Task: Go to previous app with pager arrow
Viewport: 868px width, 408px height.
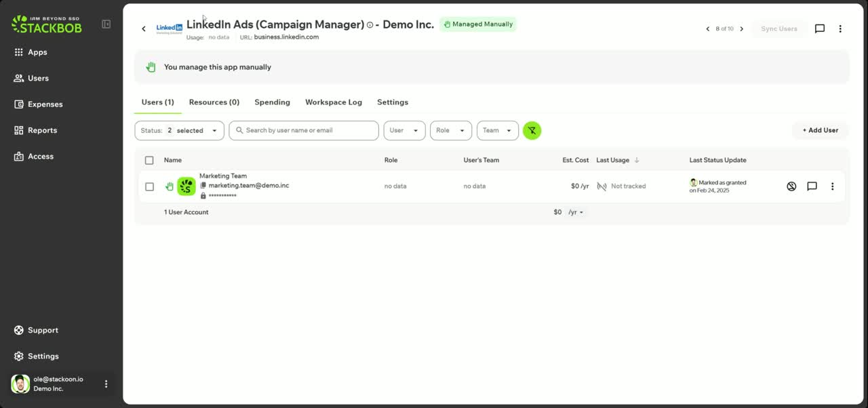Action: click(708, 29)
